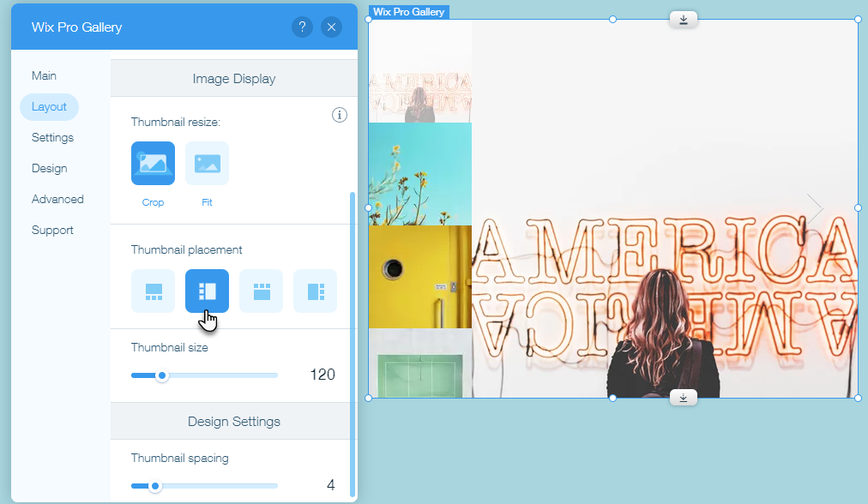The height and width of the screenshot is (504, 868).
Task: Open the Settings section in sidebar
Action: pos(51,137)
